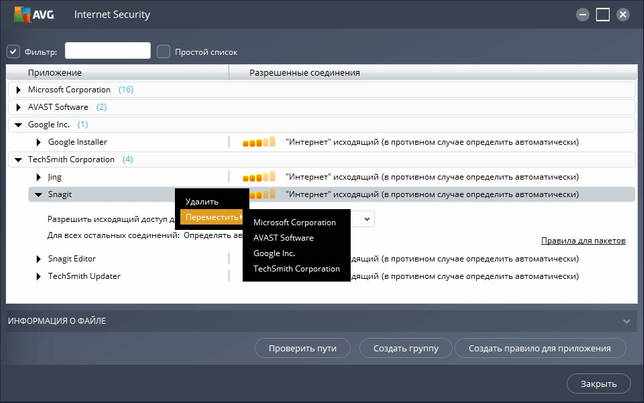Open the Правила для пакетов link

pyautogui.click(x=583, y=241)
